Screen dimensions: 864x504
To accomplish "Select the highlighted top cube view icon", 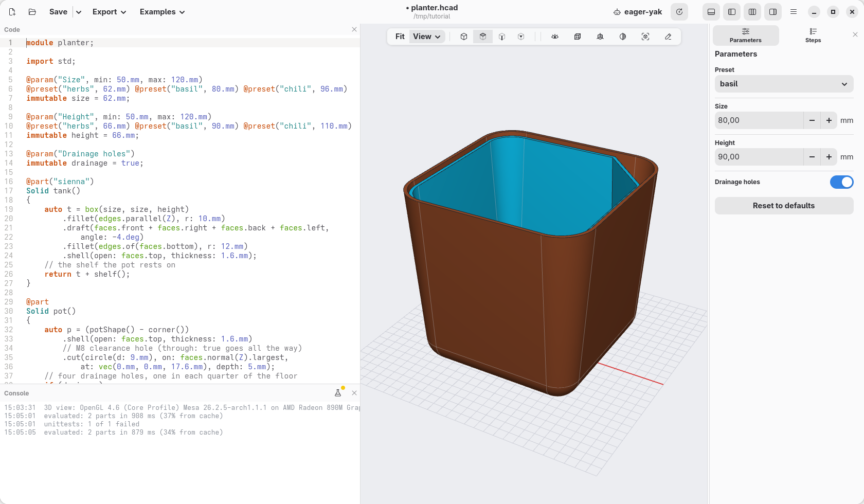I will (483, 37).
